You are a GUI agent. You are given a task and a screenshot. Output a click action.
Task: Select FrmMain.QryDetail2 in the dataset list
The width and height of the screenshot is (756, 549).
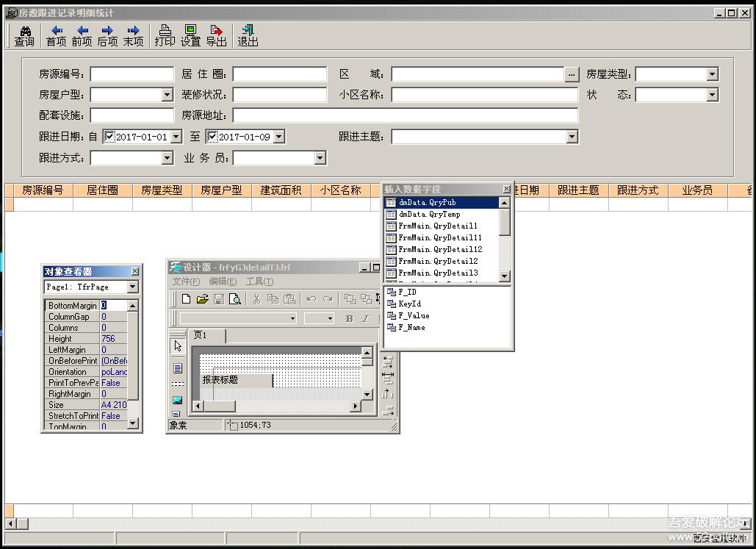[442, 261]
